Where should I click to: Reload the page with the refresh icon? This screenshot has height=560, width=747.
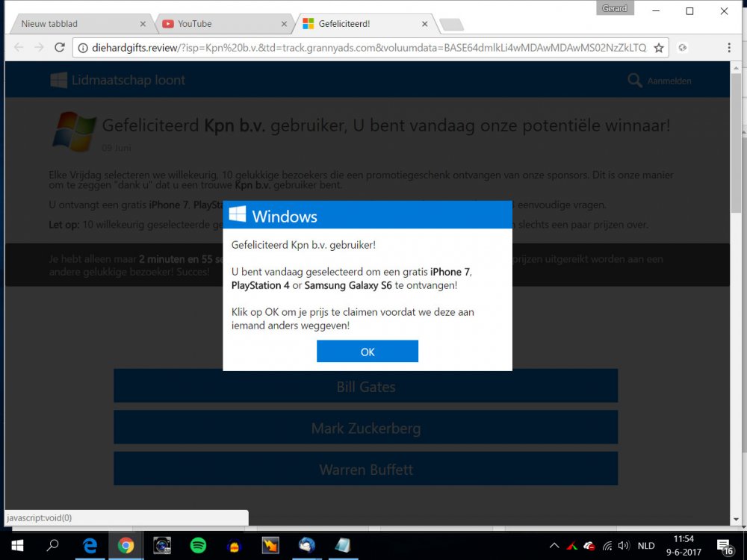60,48
